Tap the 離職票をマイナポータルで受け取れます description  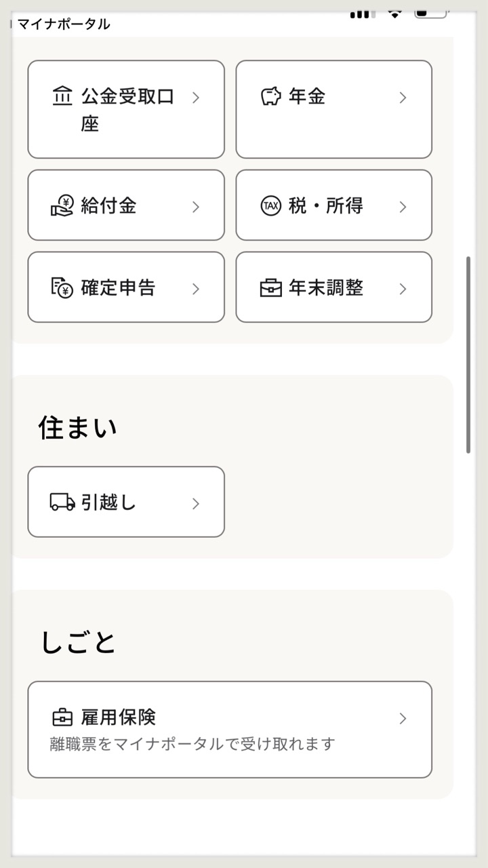click(193, 744)
